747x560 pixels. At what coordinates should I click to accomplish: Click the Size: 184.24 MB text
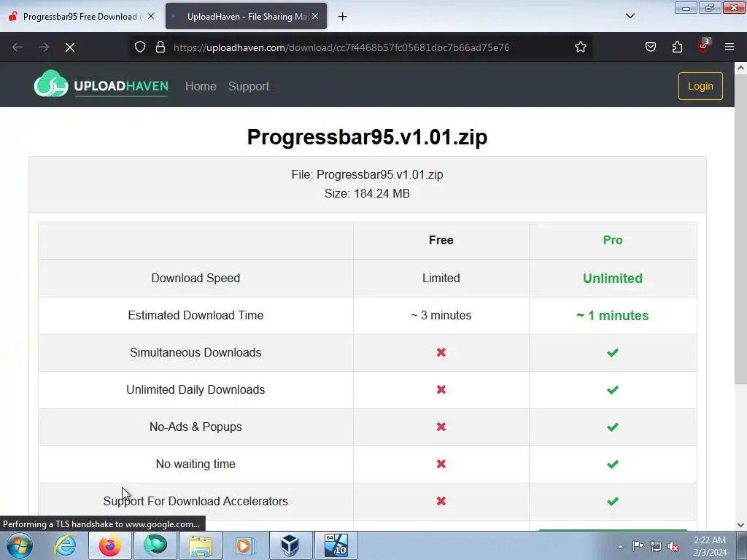click(367, 193)
